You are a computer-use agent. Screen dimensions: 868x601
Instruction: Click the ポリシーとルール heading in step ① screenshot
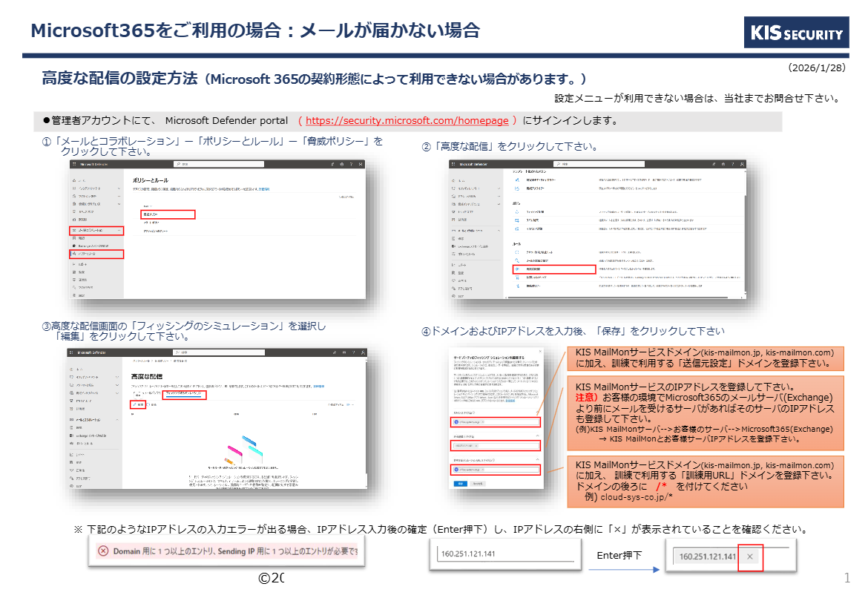point(151,180)
